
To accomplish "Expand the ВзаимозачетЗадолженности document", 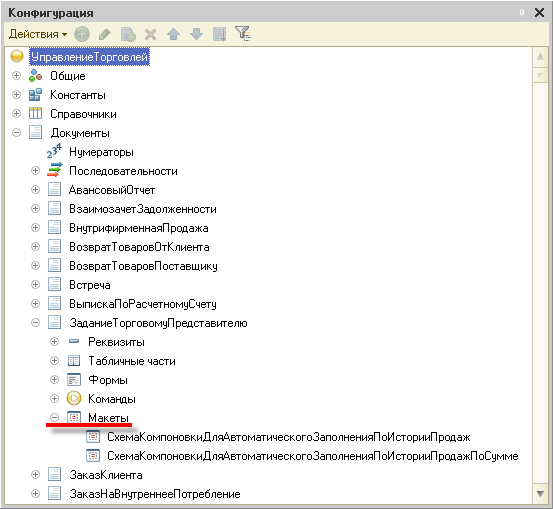I will pos(35,209).
